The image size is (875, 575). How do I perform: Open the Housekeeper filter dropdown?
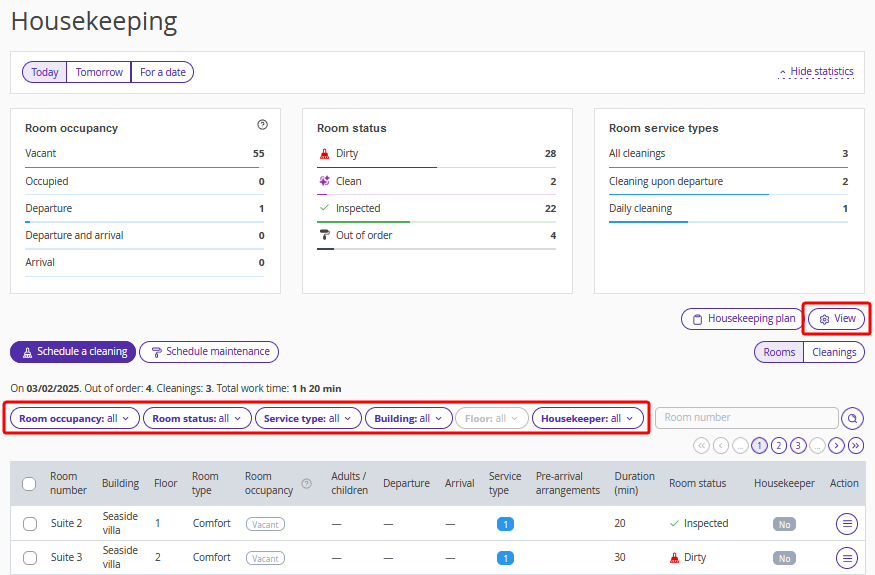(587, 419)
